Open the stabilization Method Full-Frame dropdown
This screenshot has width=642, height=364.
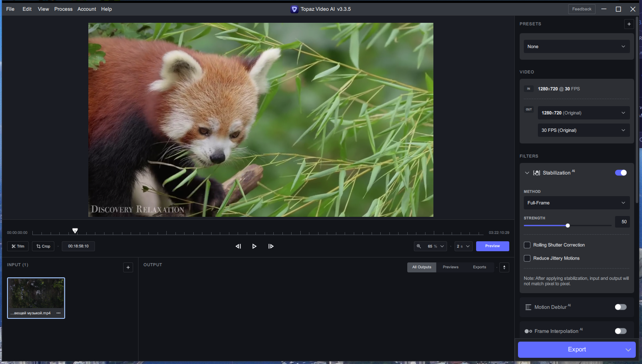click(576, 203)
